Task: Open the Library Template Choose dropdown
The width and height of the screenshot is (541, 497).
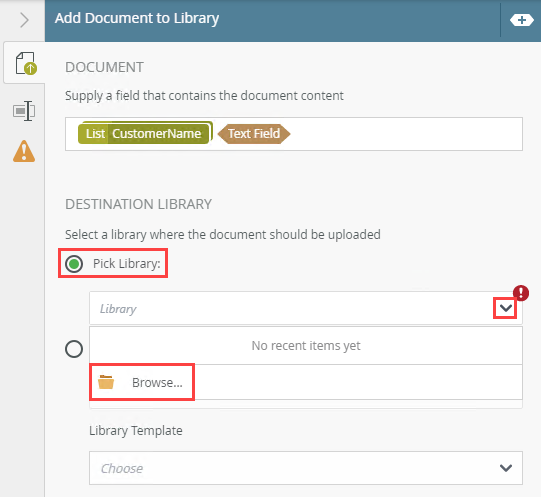Action: pyautogui.click(x=306, y=468)
